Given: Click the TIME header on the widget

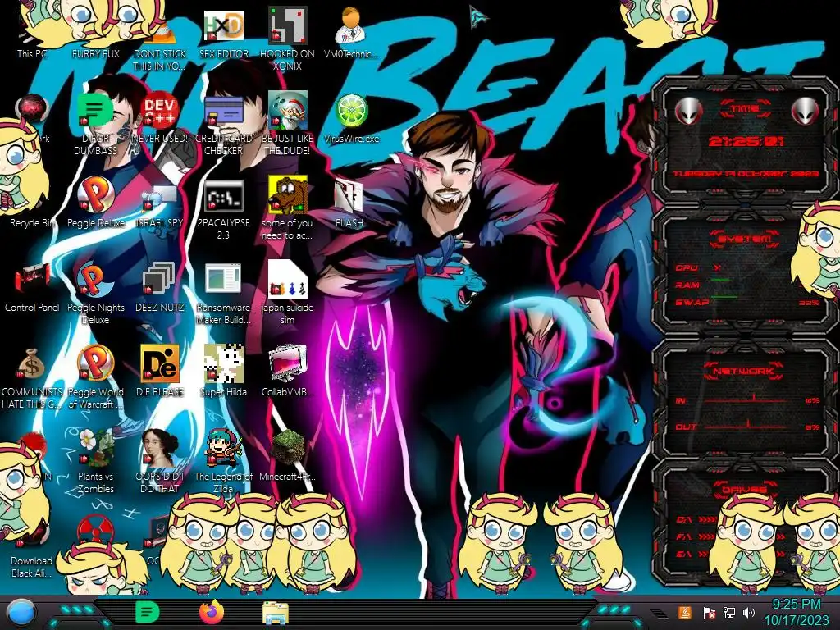Looking at the screenshot, I should [x=745, y=108].
